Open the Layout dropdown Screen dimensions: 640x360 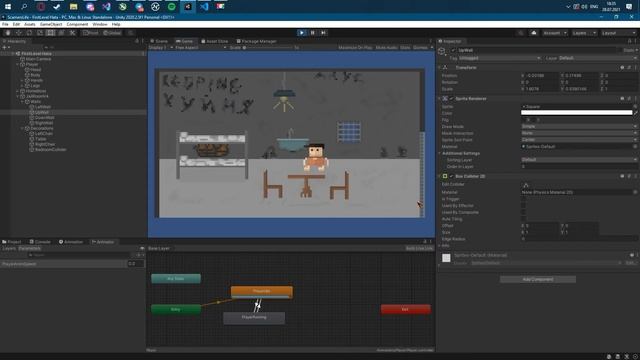[618, 33]
